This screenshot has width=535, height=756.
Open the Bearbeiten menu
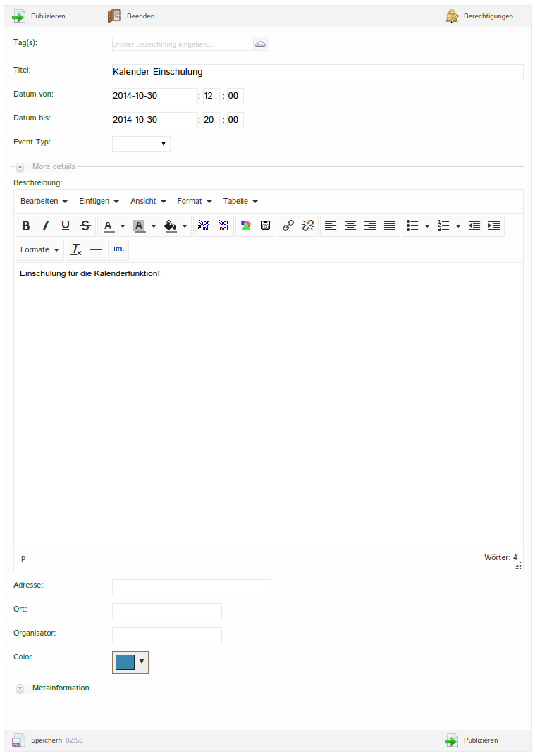click(44, 201)
